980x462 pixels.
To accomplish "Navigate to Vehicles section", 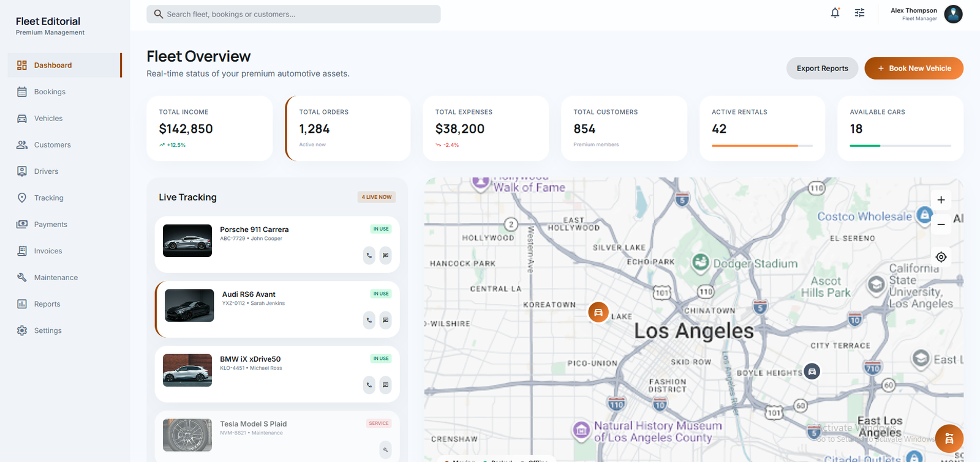I will [64, 118].
